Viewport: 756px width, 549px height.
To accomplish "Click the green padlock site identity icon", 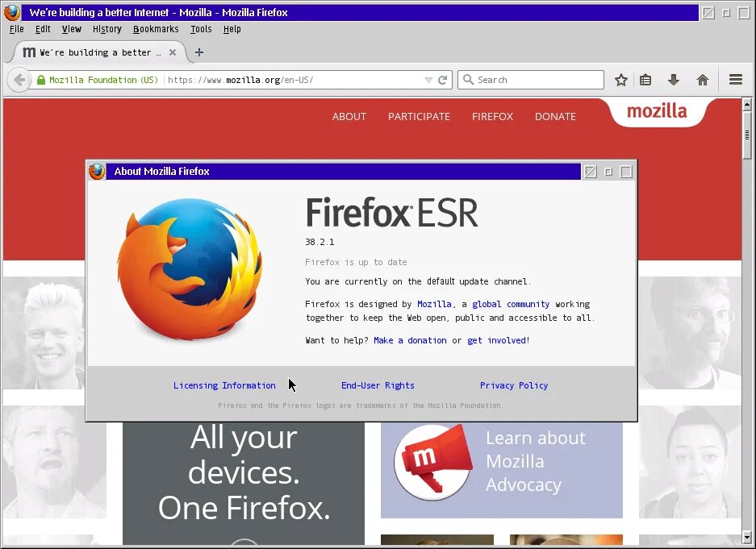I will (x=41, y=80).
